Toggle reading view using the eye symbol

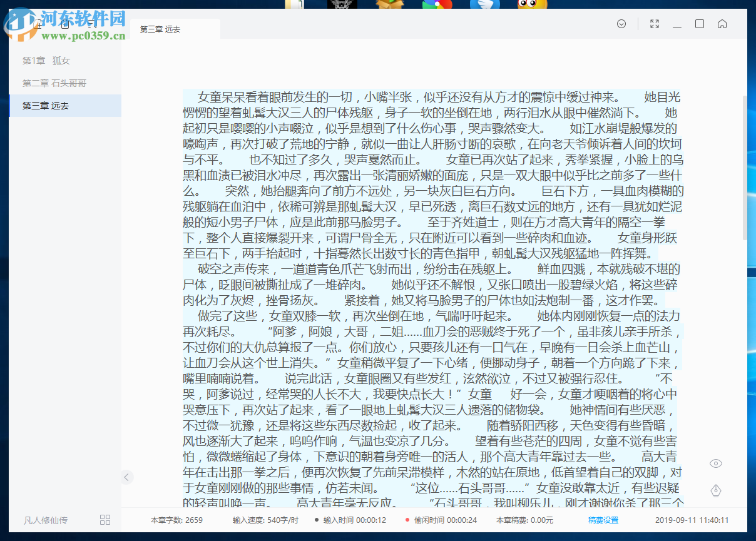click(x=715, y=463)
